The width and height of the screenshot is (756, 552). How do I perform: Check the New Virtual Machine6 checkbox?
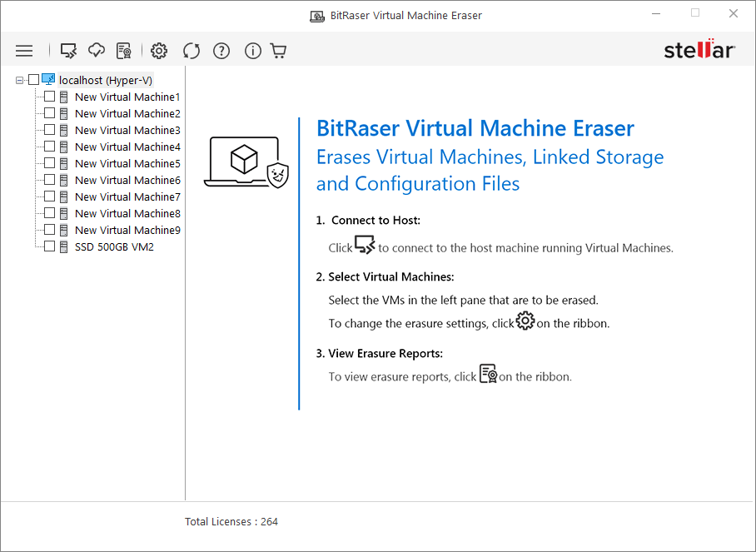click(x=50, y=179)
